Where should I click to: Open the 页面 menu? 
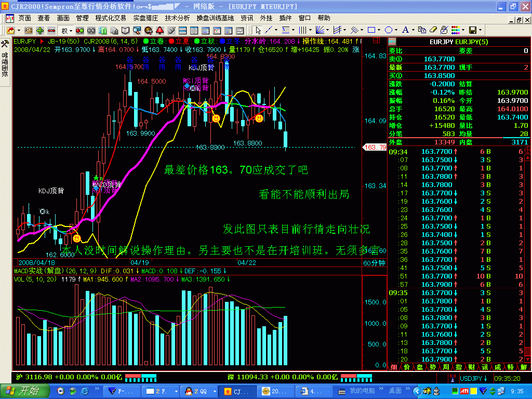pos(24,18)
